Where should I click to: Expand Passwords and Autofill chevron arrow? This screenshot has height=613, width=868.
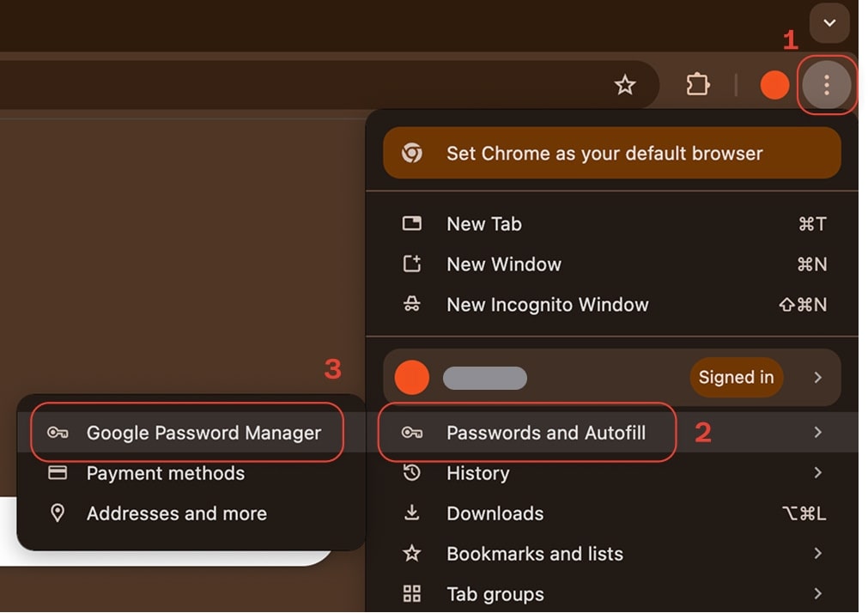pyautogui.click(x=817, y=432)
